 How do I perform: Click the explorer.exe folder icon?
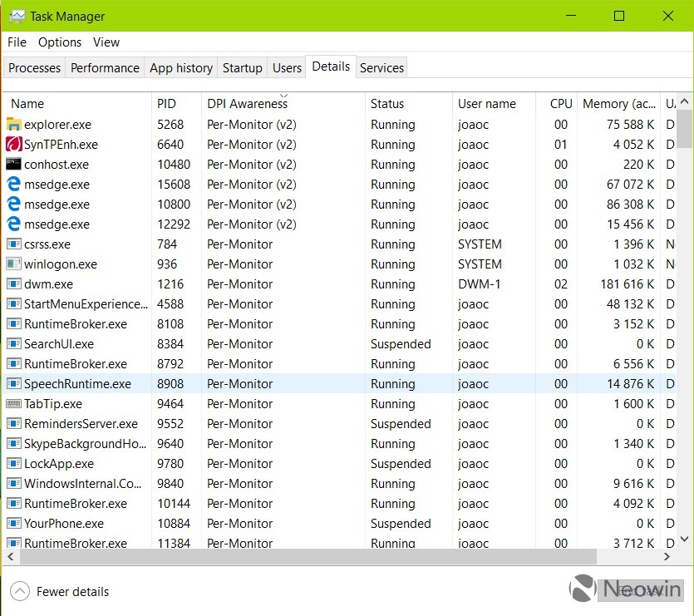coord(14,125)
